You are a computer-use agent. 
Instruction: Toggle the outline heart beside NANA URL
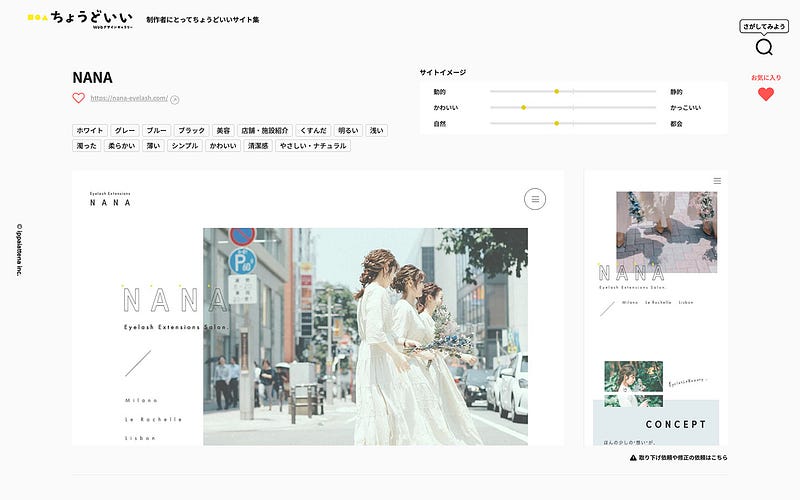click(79, 98)
